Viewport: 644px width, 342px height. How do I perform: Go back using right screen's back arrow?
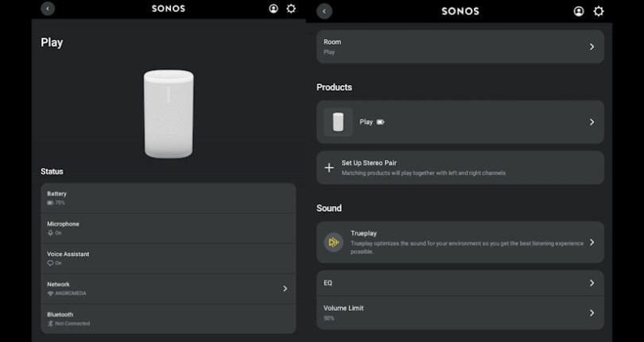coord(324,11)
